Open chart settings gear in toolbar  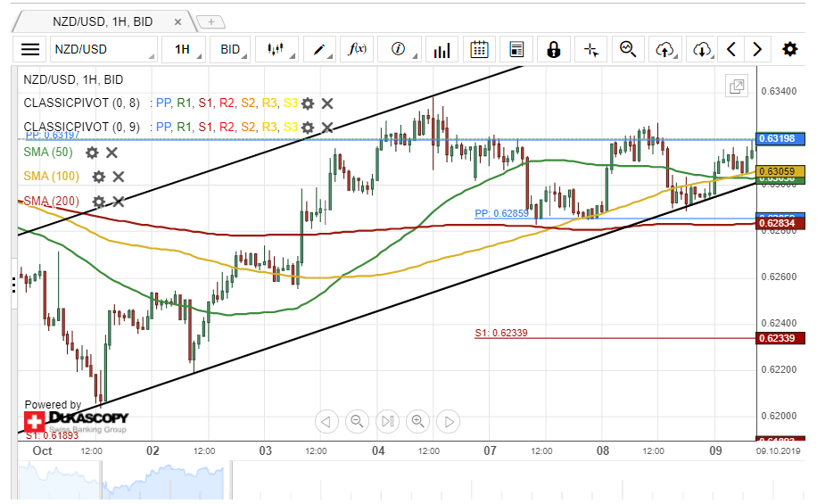click(x=789, y=49)
